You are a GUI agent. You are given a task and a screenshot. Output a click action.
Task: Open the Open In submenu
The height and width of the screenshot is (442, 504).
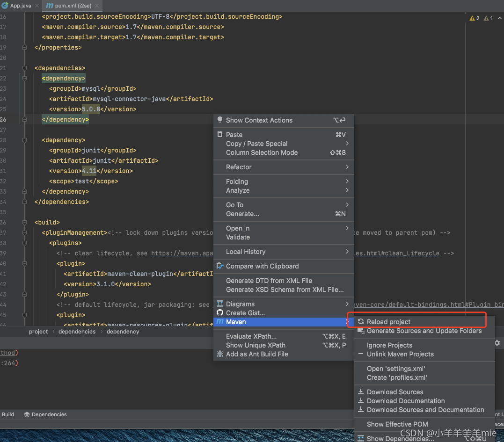[284, 228]
